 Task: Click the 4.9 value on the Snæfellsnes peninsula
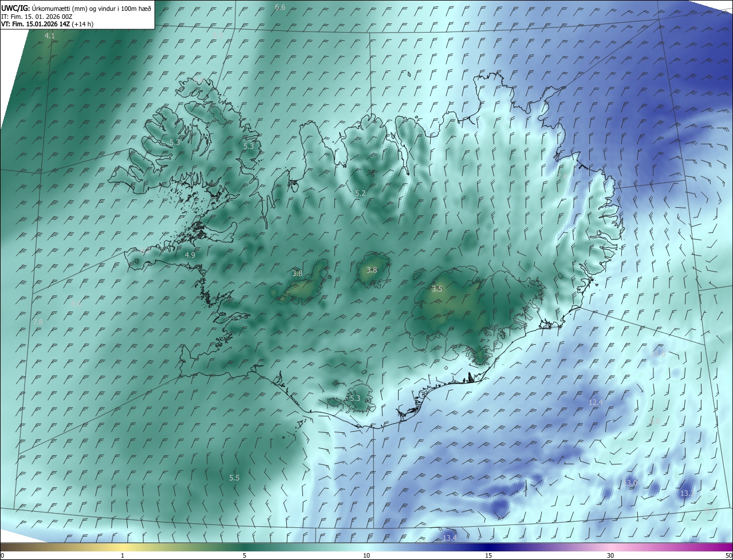pos(190,255)
